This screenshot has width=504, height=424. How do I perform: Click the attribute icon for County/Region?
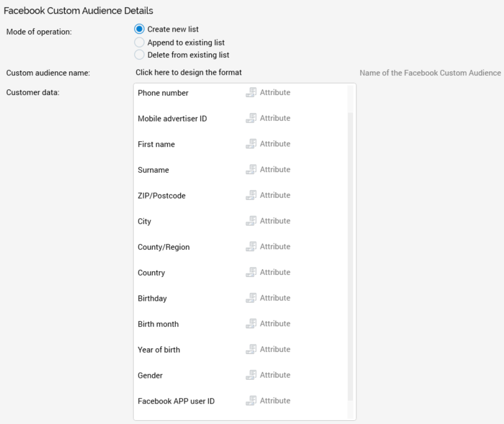pyautogui.click(x=251, y=247)
